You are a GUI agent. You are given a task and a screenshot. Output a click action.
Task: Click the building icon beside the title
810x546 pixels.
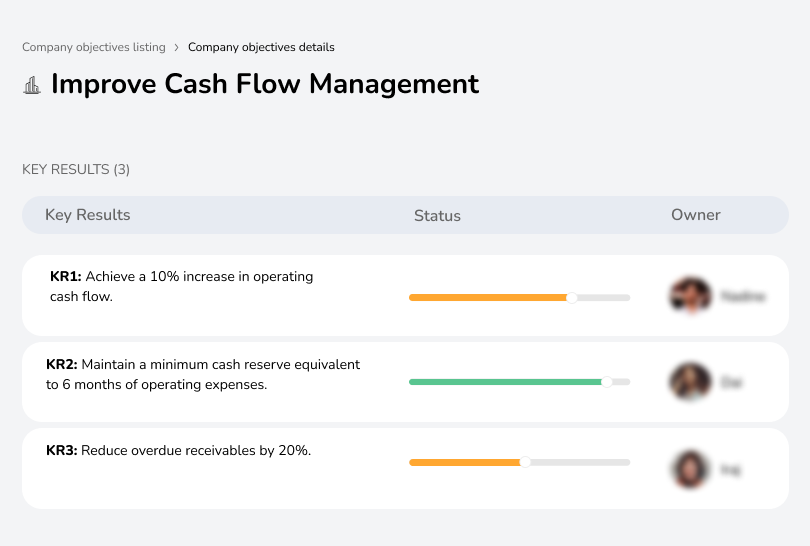(x=32, y=85)
